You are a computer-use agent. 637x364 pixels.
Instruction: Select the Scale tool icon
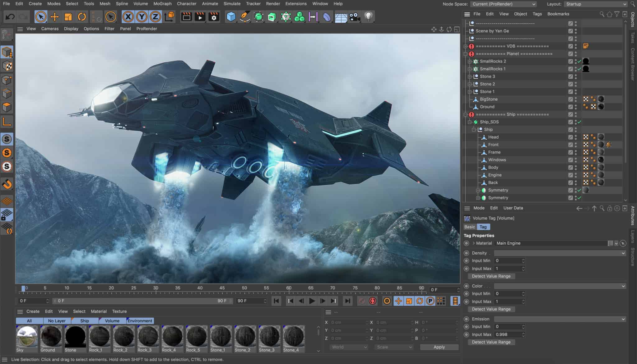(67, 16)
